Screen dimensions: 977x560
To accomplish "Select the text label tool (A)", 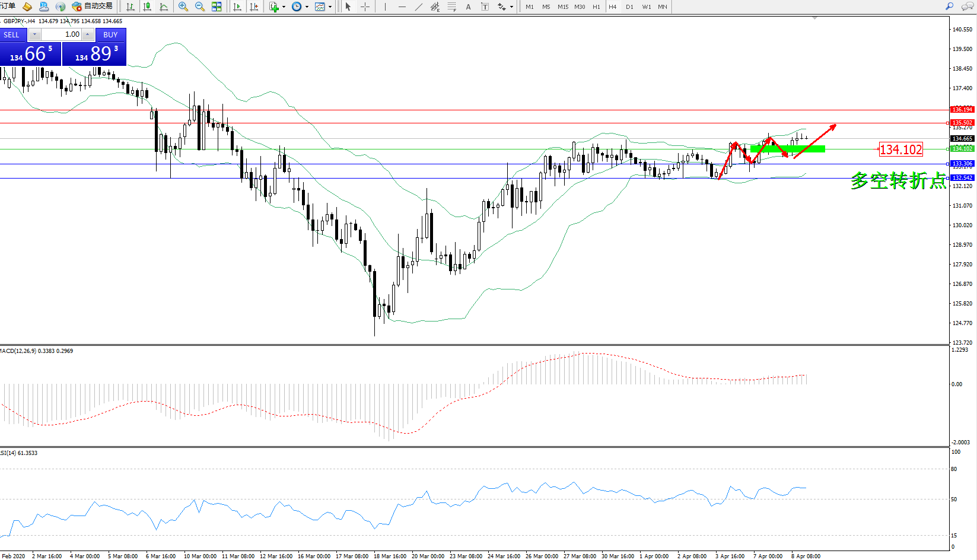I will (468, 7).
